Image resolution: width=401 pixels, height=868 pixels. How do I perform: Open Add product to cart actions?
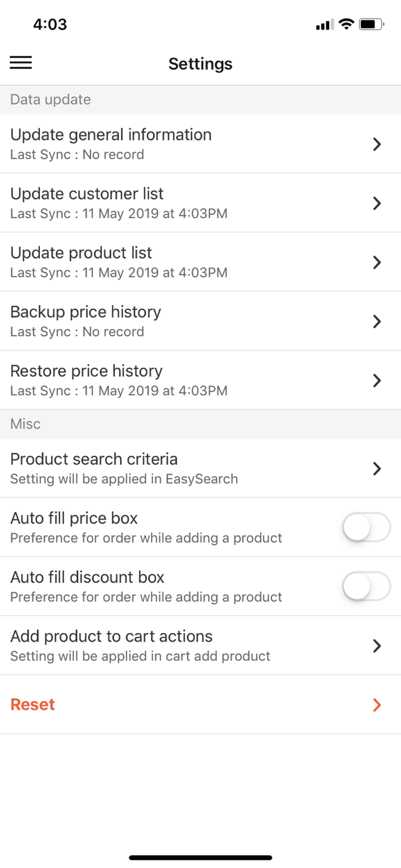coord(200,645)
